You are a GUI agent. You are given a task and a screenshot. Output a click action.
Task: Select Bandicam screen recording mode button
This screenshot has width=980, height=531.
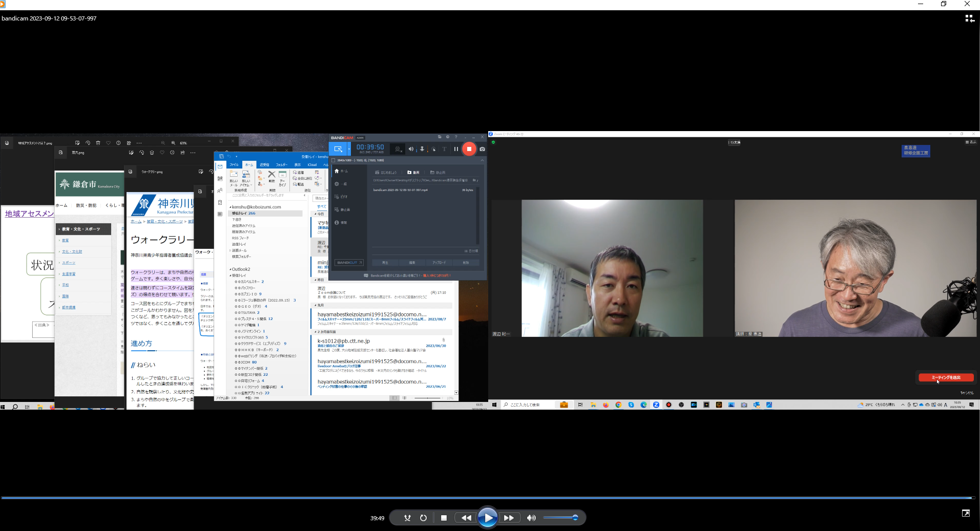click(x=338, y=149)
